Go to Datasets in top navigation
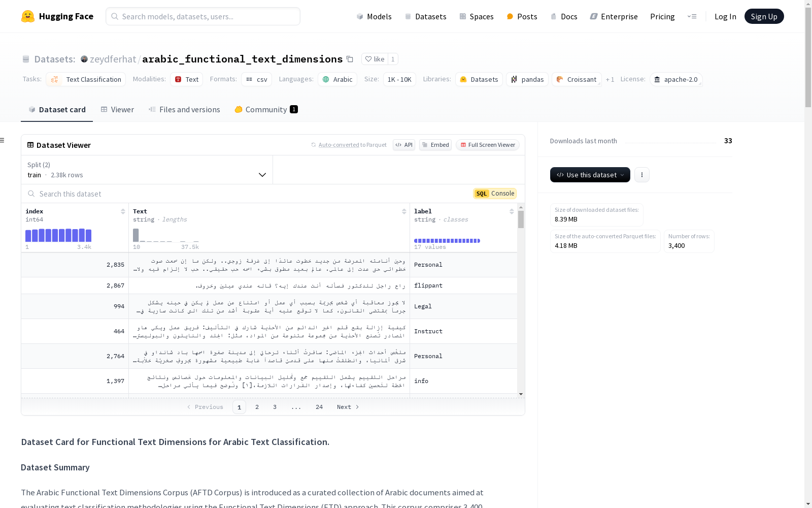Viewport: 812px width, 508px height. (x=425, y=16)
